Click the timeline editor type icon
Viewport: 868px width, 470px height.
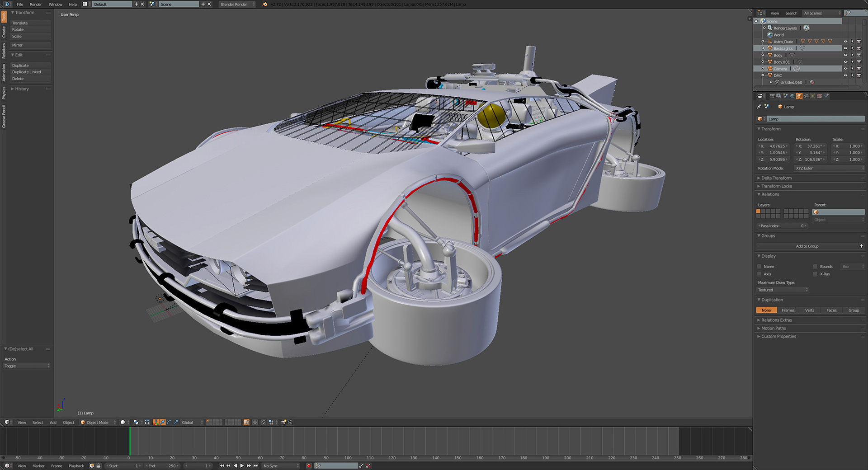click(x=7, y=465)
